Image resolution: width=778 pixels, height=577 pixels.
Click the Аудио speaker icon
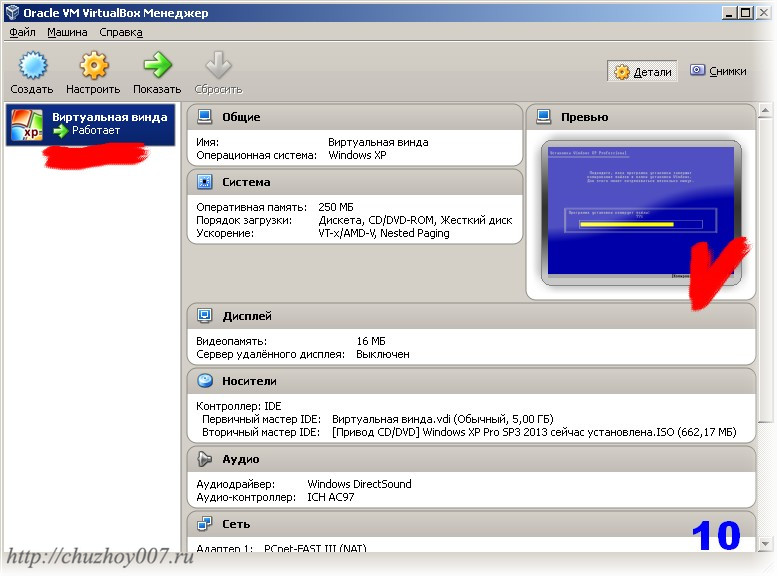click(204, 459)
